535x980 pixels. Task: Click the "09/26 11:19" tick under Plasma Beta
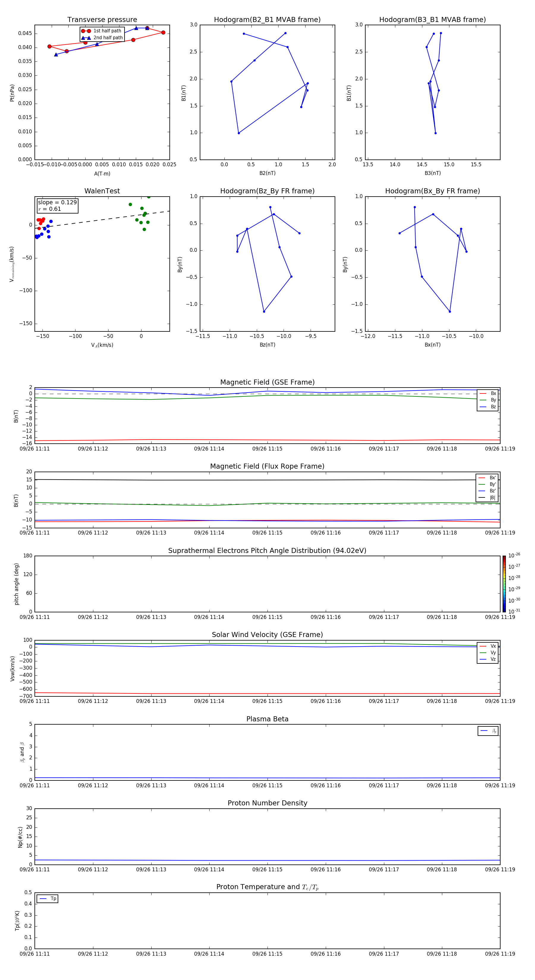[500, 785]
